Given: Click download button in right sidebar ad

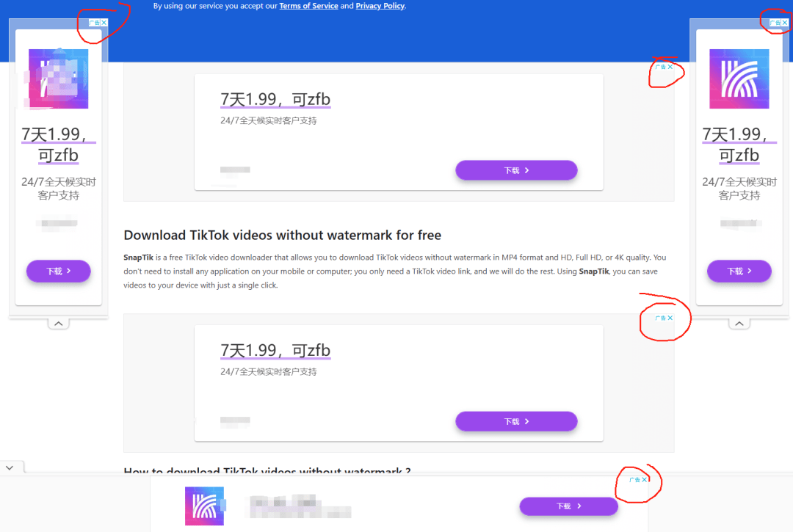Looking at the screenshot, I should pos(739,272).
